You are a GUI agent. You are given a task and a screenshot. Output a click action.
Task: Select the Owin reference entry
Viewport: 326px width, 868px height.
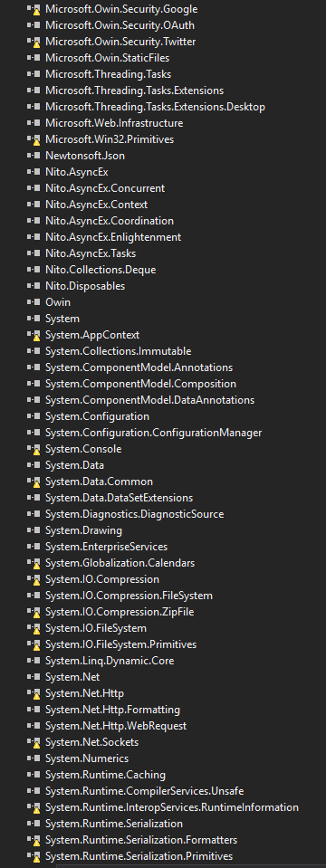(x=58, y=302)
